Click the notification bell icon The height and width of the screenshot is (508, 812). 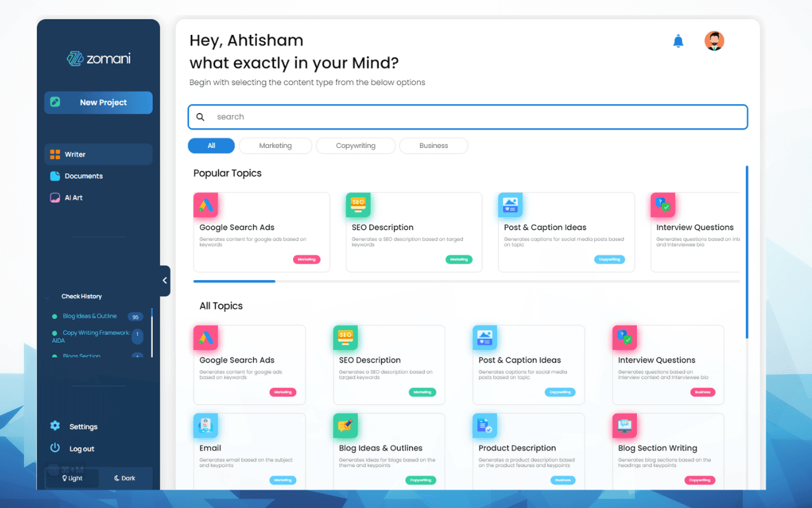pyautogui.click(x=678, y=42)
